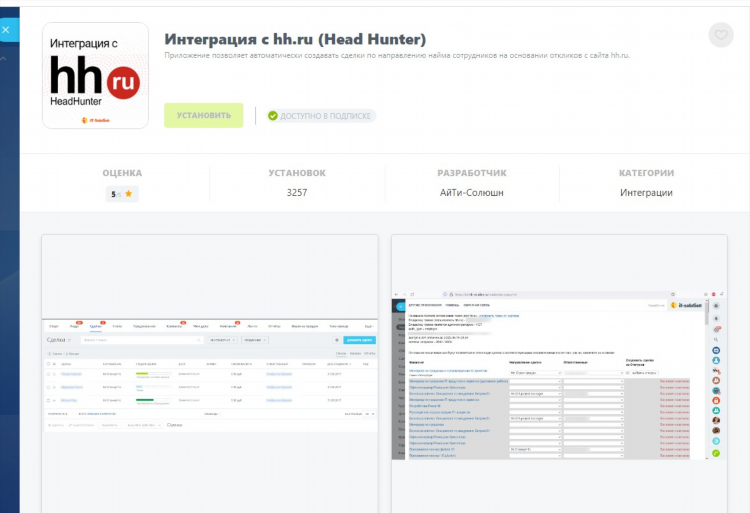Viewport: 750px width, 513px height.
Task: Select the install count 3257
Action: click(297, 192)
